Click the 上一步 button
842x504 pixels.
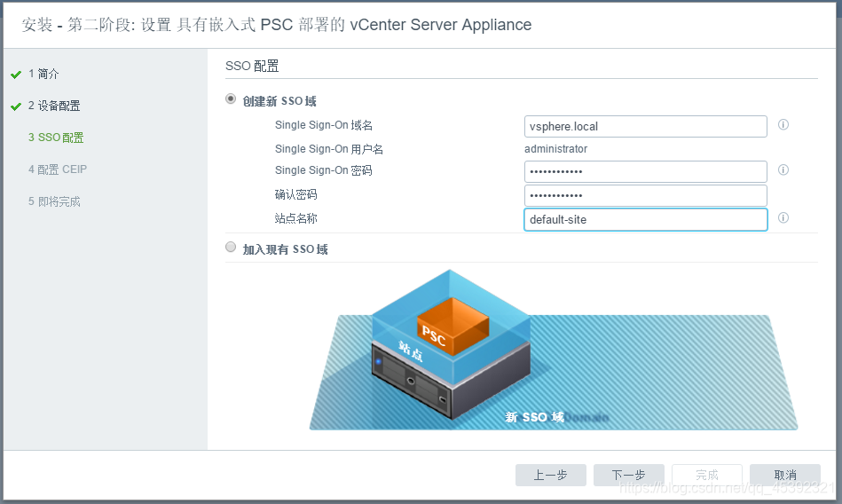click(x=550, y=475)
